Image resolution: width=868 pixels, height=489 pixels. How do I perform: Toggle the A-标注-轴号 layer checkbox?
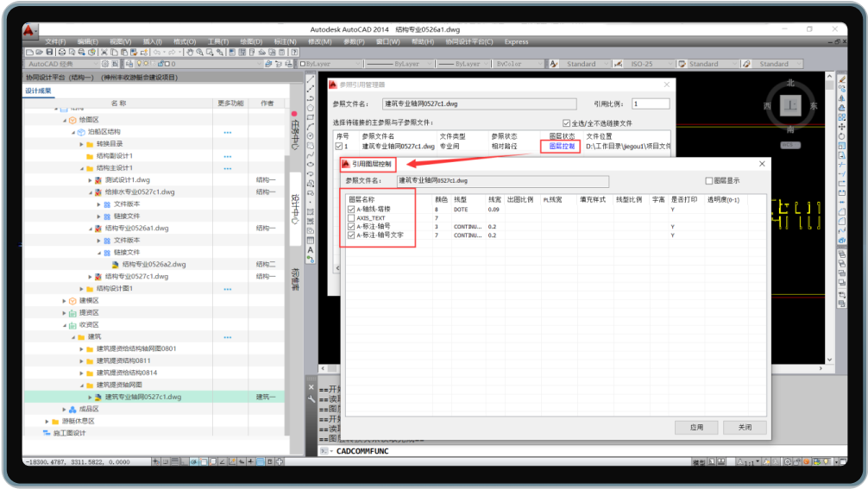coord(351,226)
